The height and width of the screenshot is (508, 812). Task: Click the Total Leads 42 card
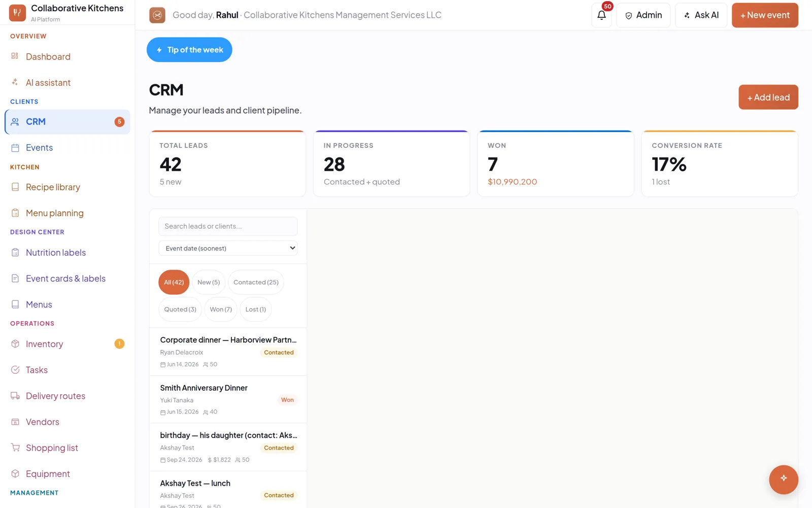[x=227, y=164]
